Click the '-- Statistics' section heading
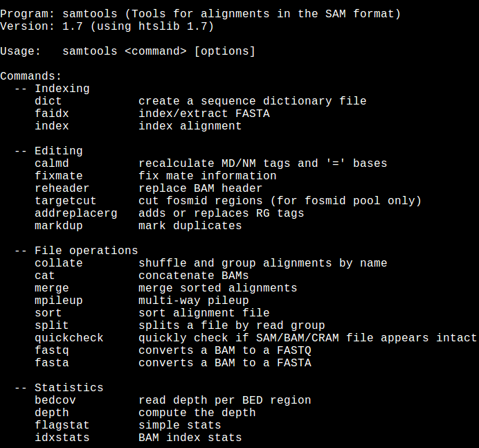This screenshot has width=479, height=448. point(59,388)
